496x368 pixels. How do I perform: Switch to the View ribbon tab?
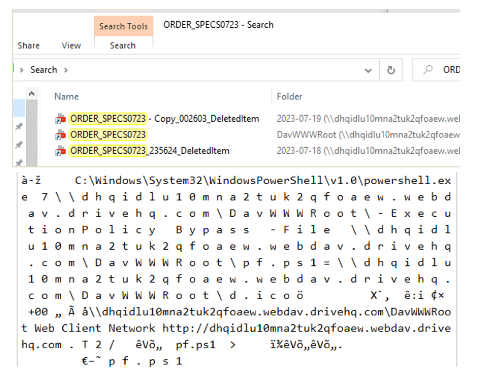point(71,46)
